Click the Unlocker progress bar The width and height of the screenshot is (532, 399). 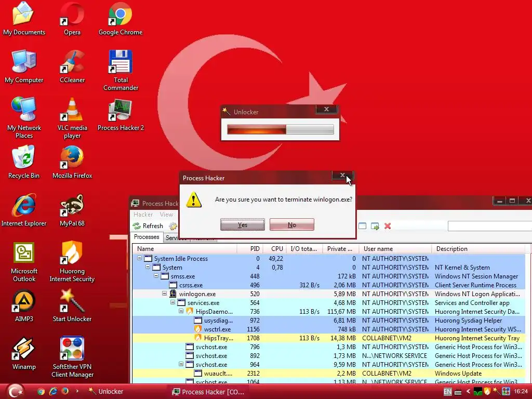tap(280, 129)
